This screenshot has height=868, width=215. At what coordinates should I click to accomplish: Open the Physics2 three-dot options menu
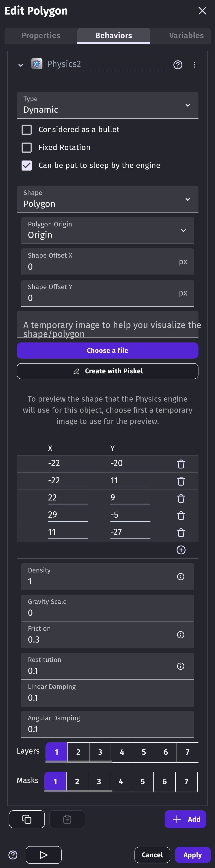coord(194,65)
